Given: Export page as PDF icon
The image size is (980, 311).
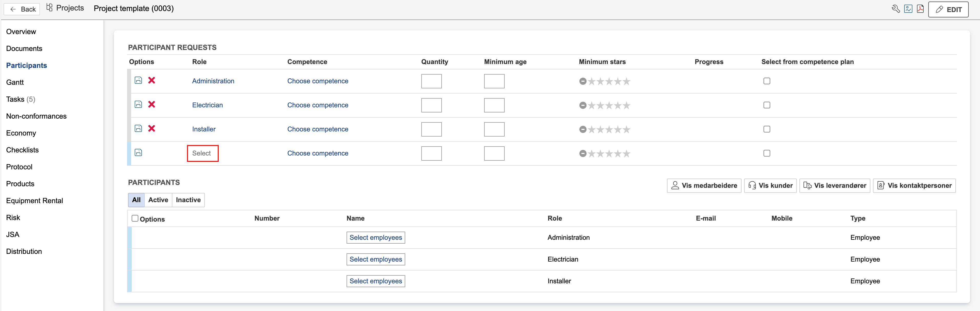Looking at the screenshot, I should click(920, 9).
